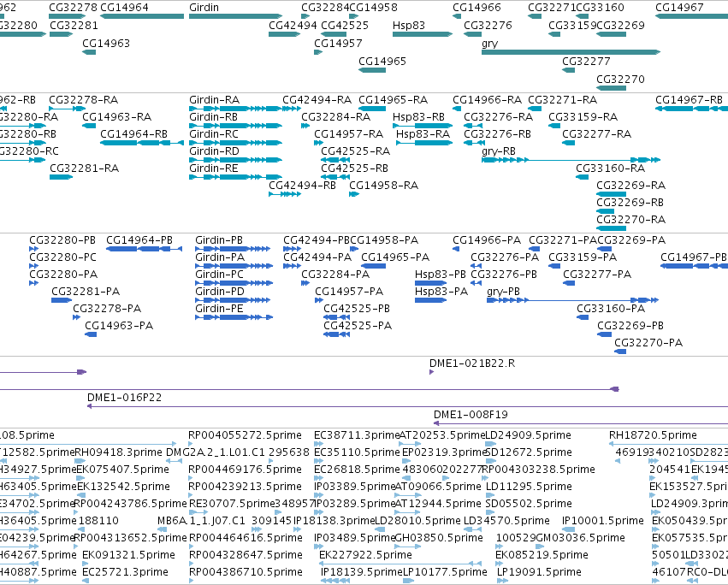
Task: Select the GH03850.5prime EST
Action: click(439, 538)
